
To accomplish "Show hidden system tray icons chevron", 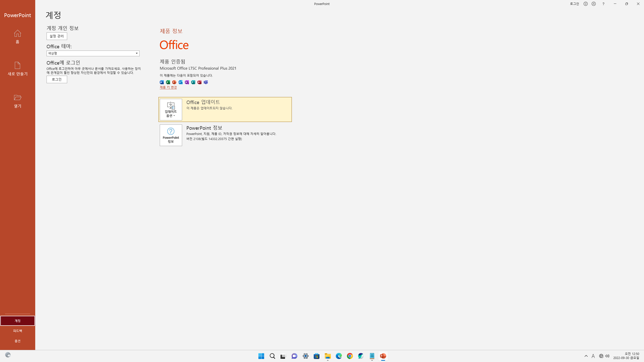I will click(x=586, y=356).
